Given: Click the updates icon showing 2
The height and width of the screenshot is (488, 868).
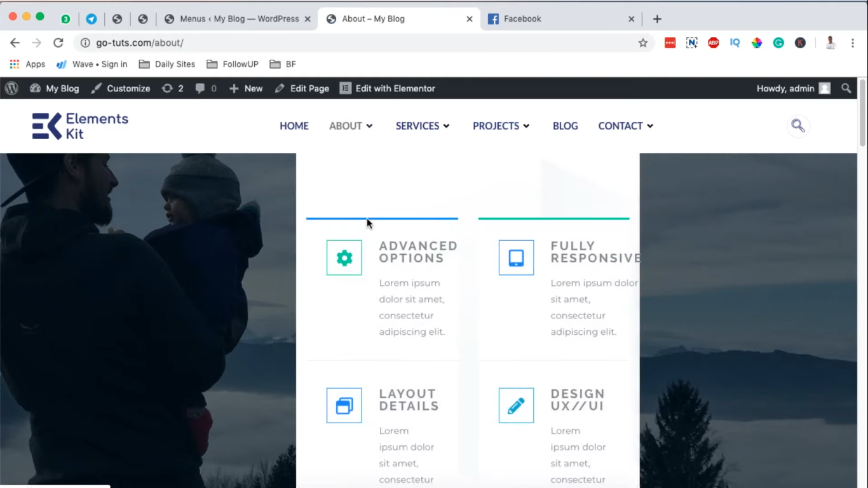Looking at the screenshot, I should [x=172, y=88].
